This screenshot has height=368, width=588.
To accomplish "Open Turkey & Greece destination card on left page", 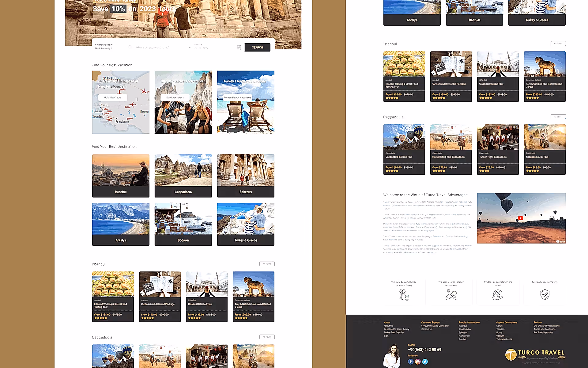I will (x=246, y=224).
